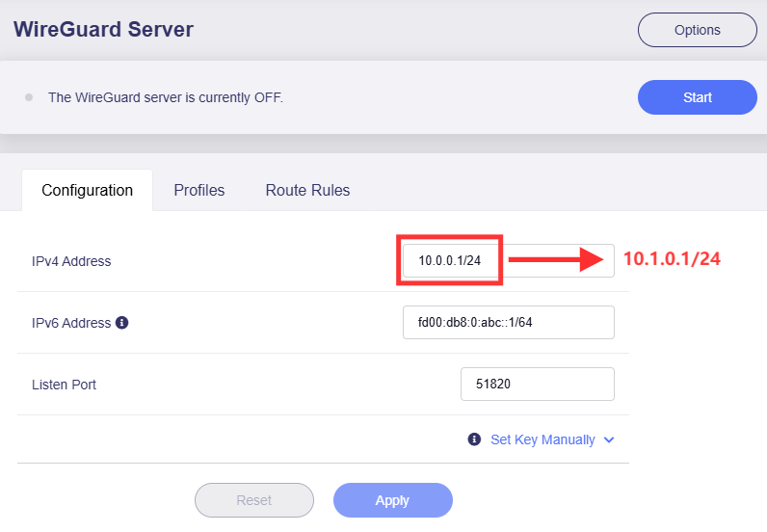The width and height of the screenshot is (767, 532).
Task: Click the 'IPv6 Address' label
Action: click(71, 323)
